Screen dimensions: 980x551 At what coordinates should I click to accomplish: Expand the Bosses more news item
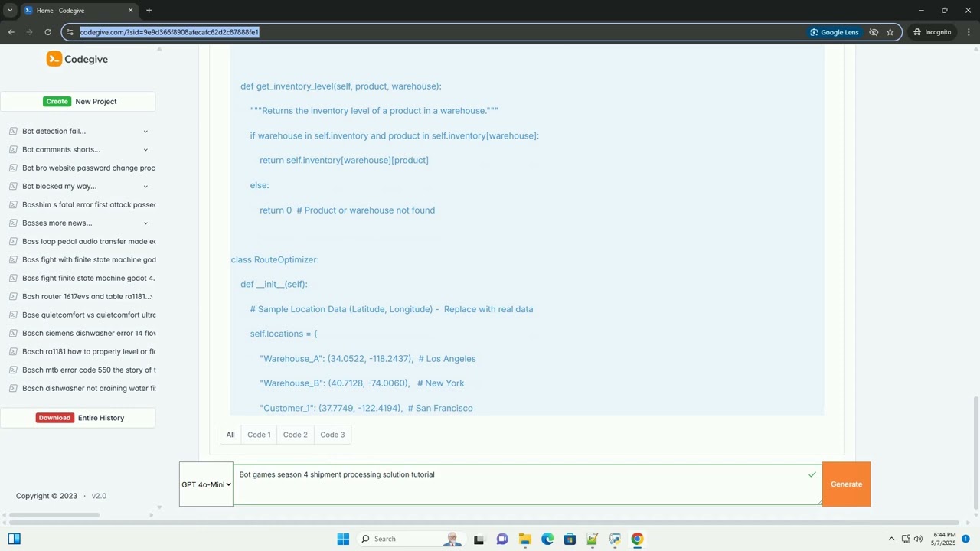pos(145,223)
